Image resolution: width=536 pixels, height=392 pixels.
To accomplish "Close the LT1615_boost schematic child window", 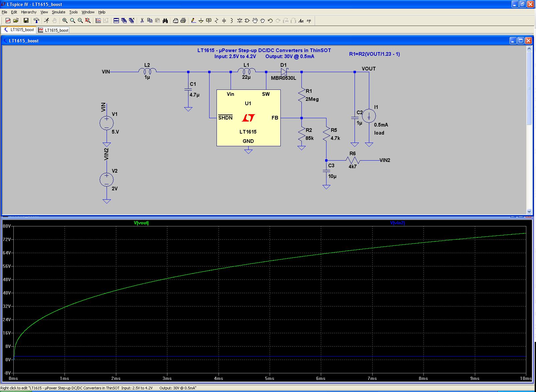I will point(528,41).
